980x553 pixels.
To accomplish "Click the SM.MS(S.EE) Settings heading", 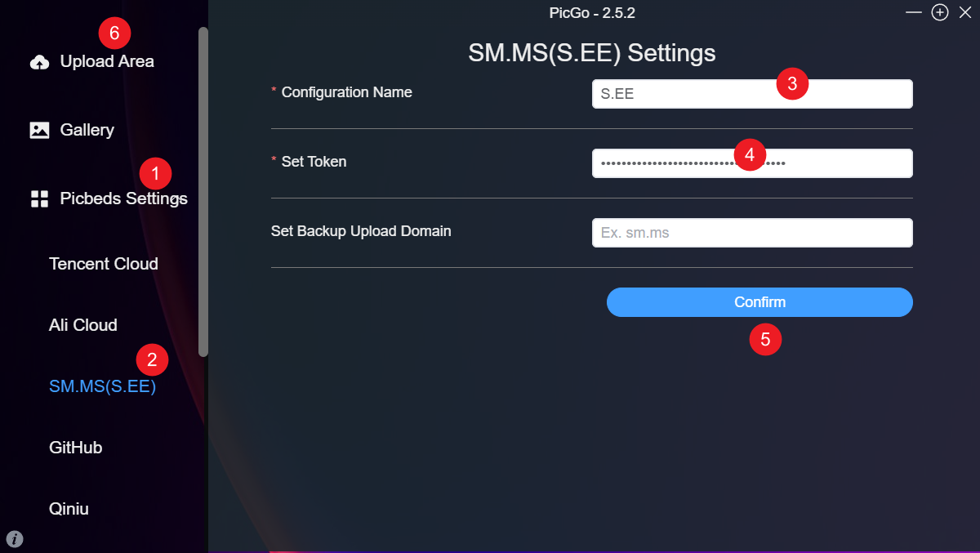I will click(591, 52).
